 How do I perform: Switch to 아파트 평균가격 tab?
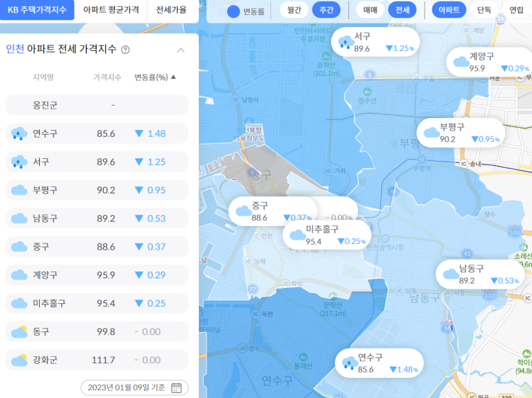[x=111, y=10]
